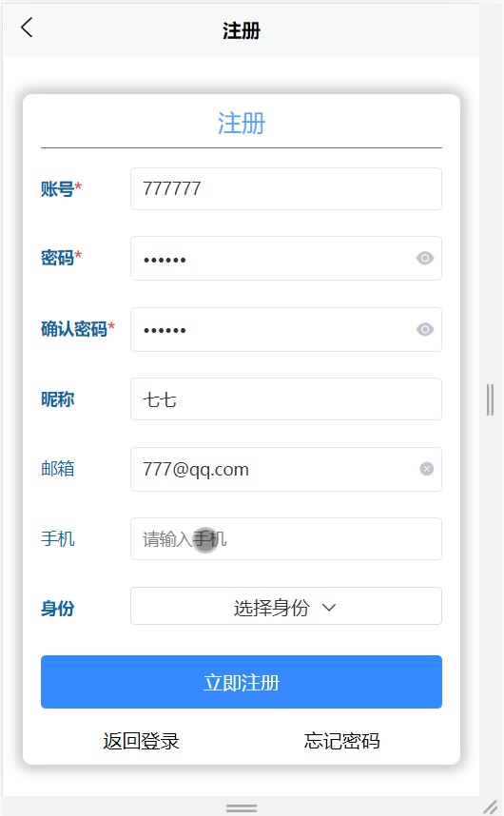Image resolution: width=504 pixels, height=816 pixels.
Task: Toggle visibility of 确认密码 field with eye icon
Action: pyautogui.click(x=425, y=329)
